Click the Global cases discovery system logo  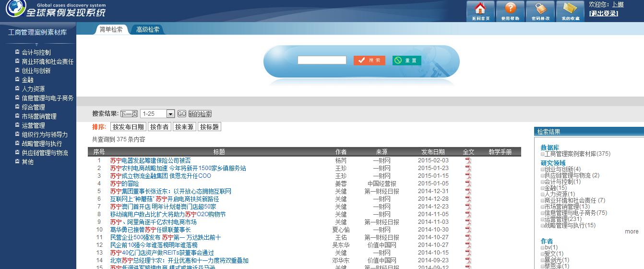pyautogui.click(x=57, y=10)
